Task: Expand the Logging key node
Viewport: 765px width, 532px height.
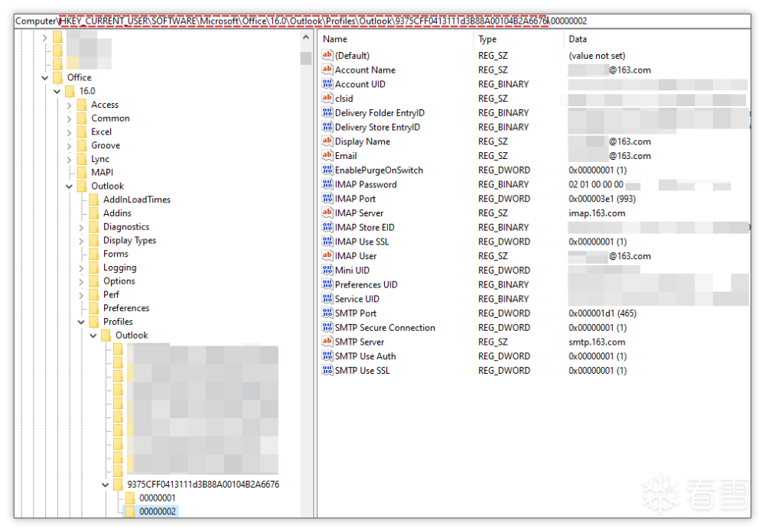Action: pos(82,268)
